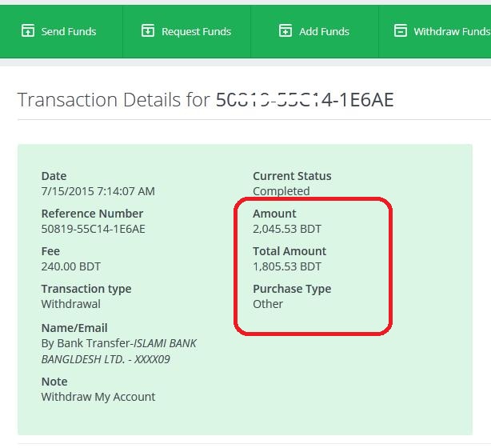Go to the Add Funds label
This screenshot has height=448, width=491.
(x=324, y=31)
